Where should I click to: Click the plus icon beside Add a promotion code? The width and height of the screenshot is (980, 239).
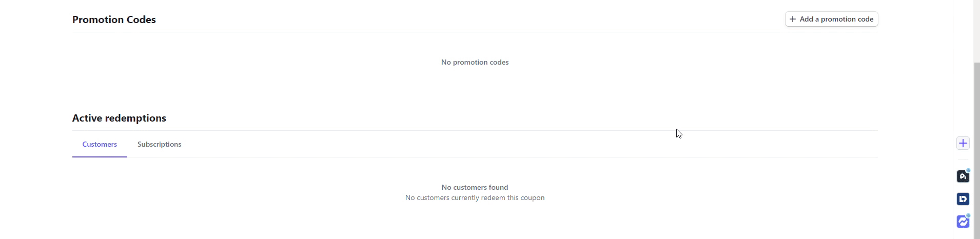click(x=793, y=19)
